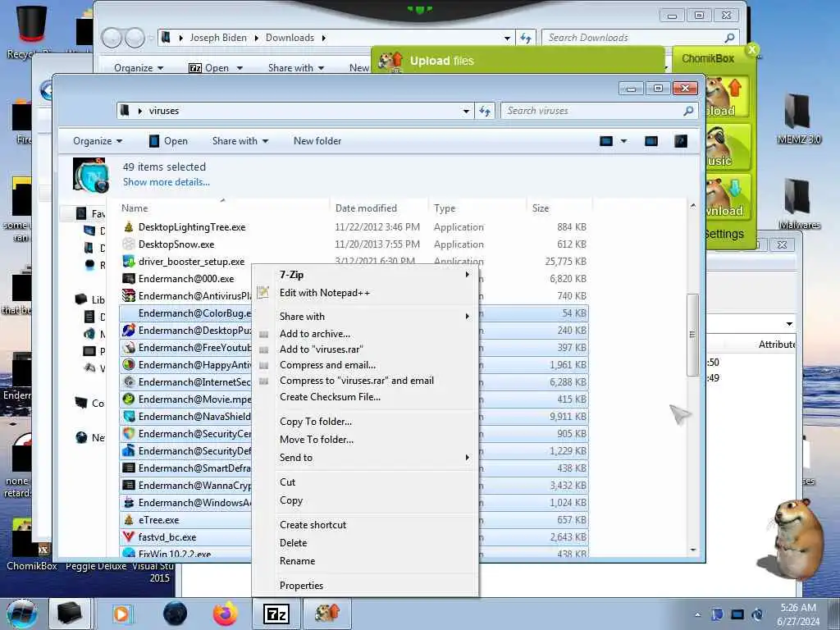The image size is (840, 630).
Task: Open view options dropdown arrow
Action: click(623, 141)
